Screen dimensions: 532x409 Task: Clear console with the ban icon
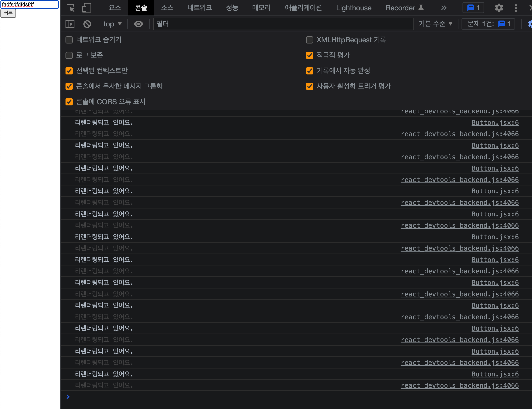pos(87,24)
